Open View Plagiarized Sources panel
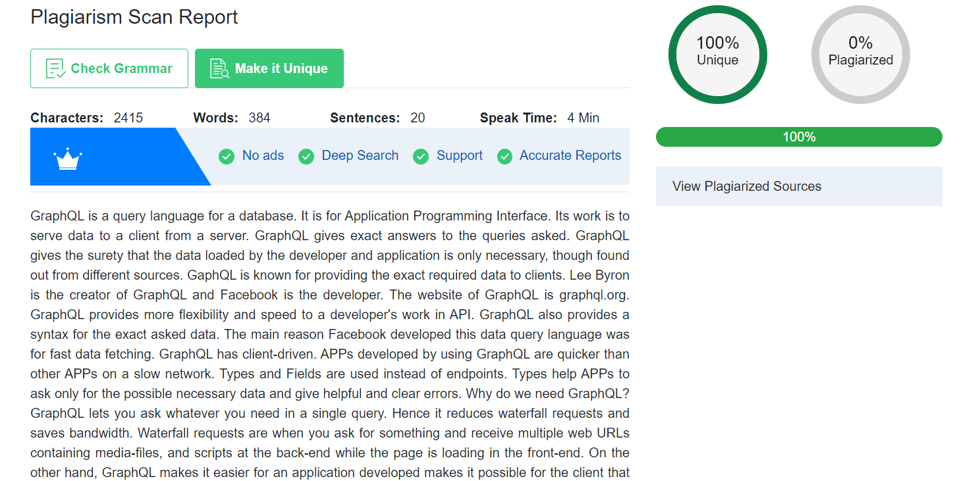The height and width of the screenshot is (481, 980). point(799,186)
